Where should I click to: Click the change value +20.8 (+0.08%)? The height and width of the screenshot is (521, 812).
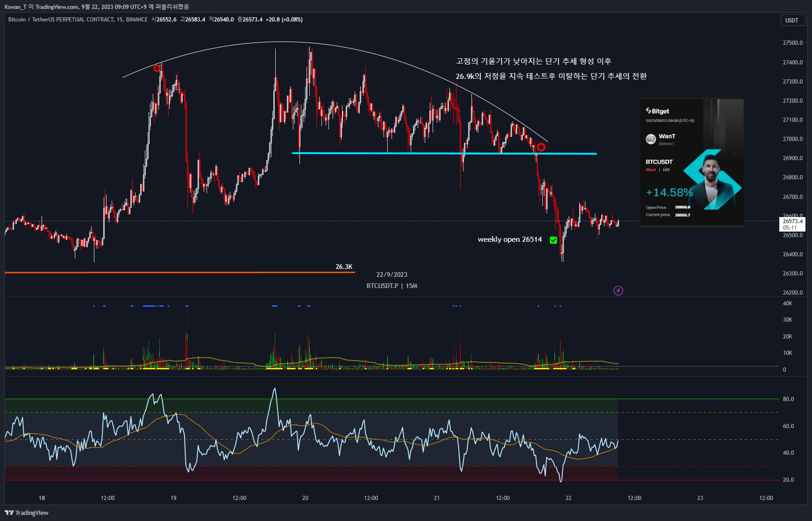[284, 20]
